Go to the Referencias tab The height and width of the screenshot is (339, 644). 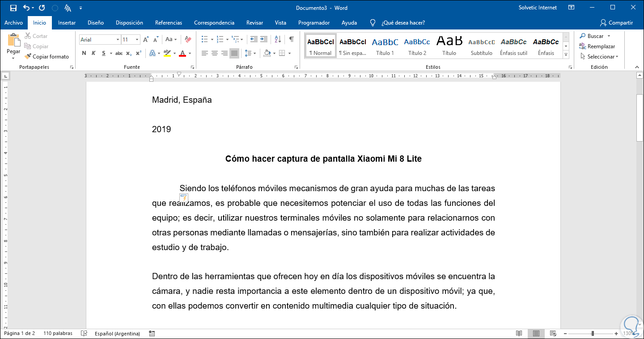[x=169, y=23]
